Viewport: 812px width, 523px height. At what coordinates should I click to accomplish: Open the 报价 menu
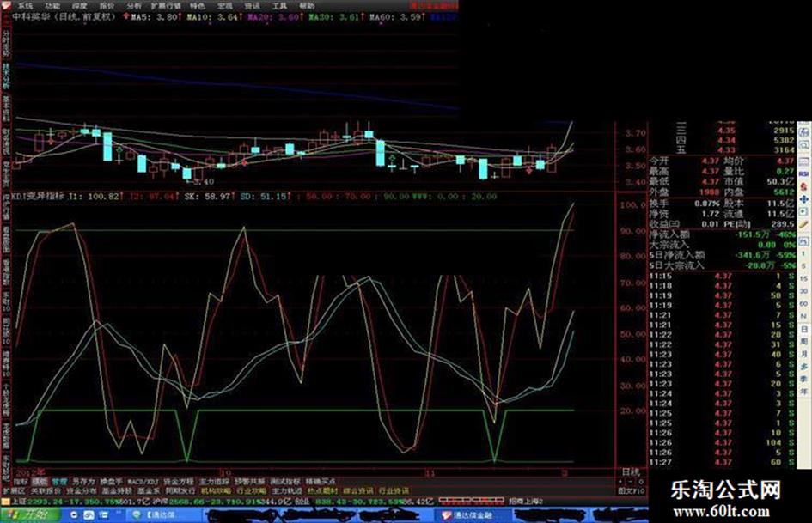[x=107, y=6]
